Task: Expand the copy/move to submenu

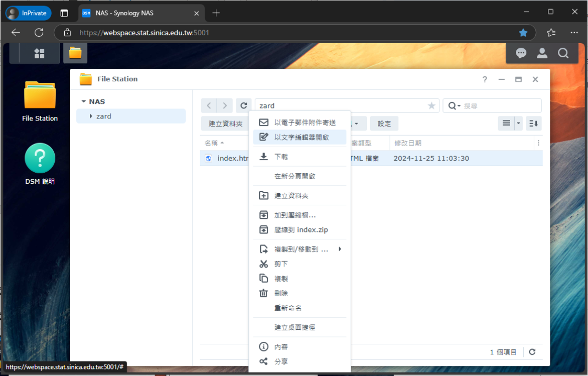Action: click(340, 249)
